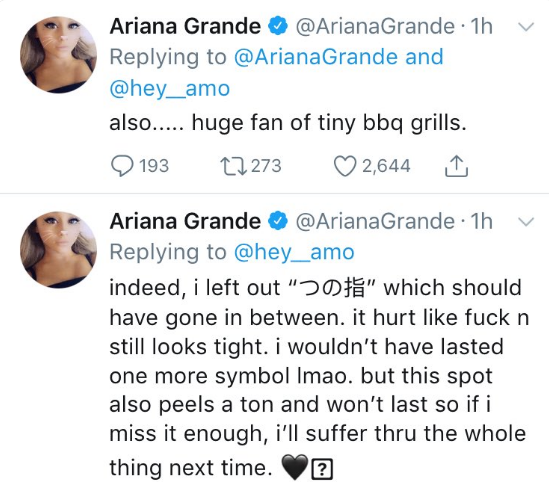Expand the second tweet's chevron menu

point(526,222)
